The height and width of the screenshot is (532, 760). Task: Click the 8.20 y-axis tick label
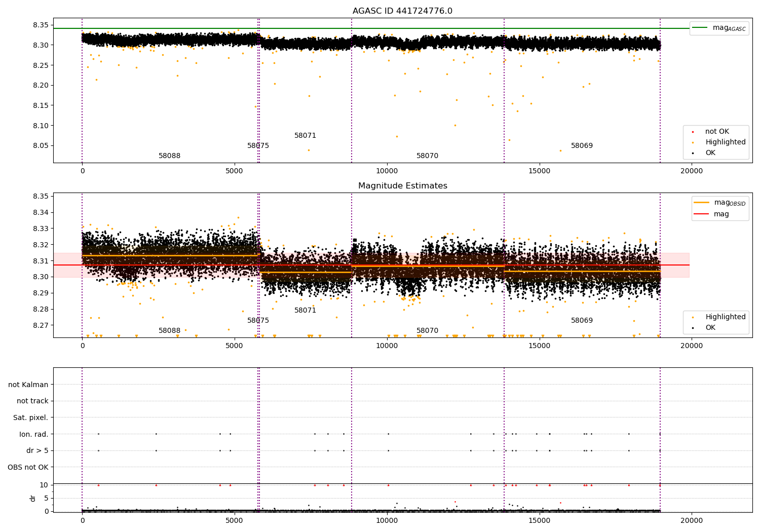tap(41, 85)
